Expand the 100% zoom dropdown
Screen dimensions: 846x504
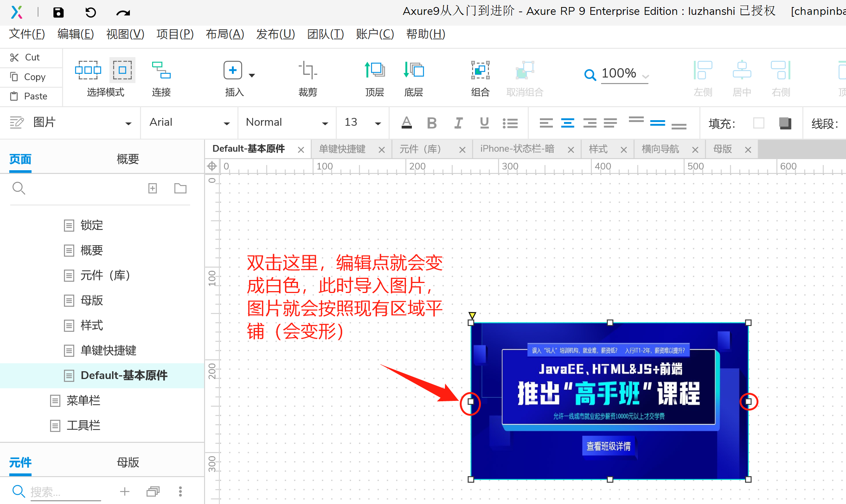(x=646, y=76)
